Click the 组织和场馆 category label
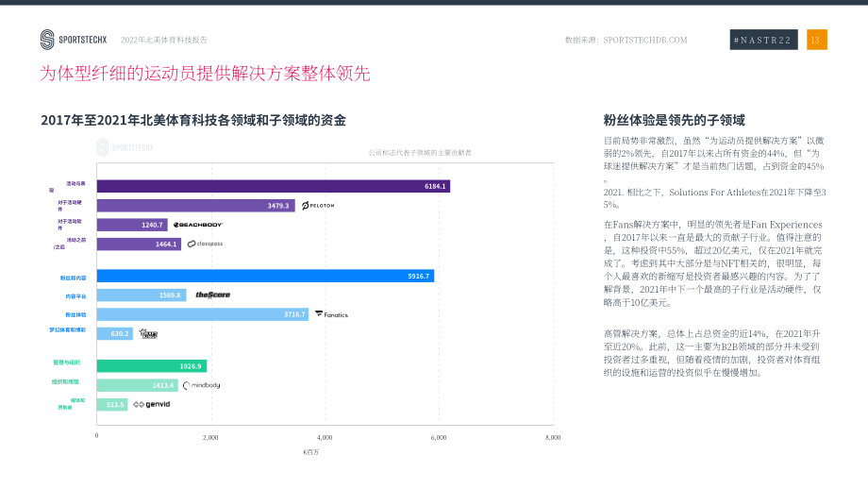The width and height of the screenshot is (868, 489). click(65, 381)
